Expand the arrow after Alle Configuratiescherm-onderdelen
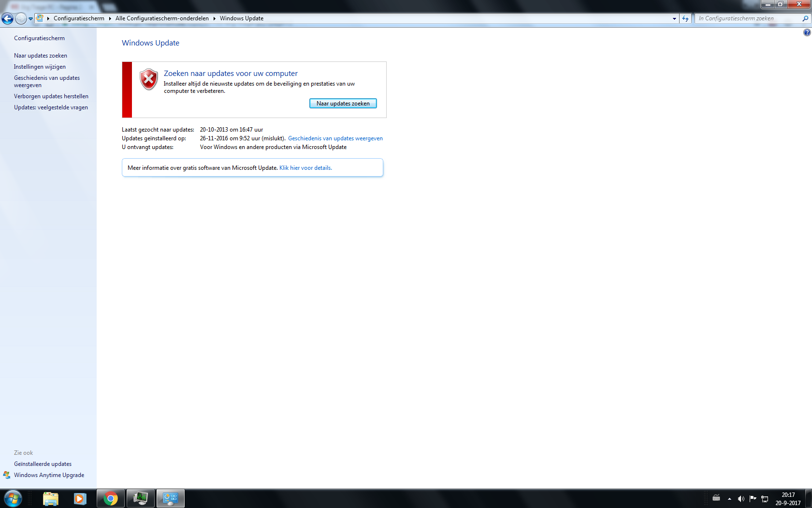Image resolution: width=812 pixels, height=508 pixels. 215,18
